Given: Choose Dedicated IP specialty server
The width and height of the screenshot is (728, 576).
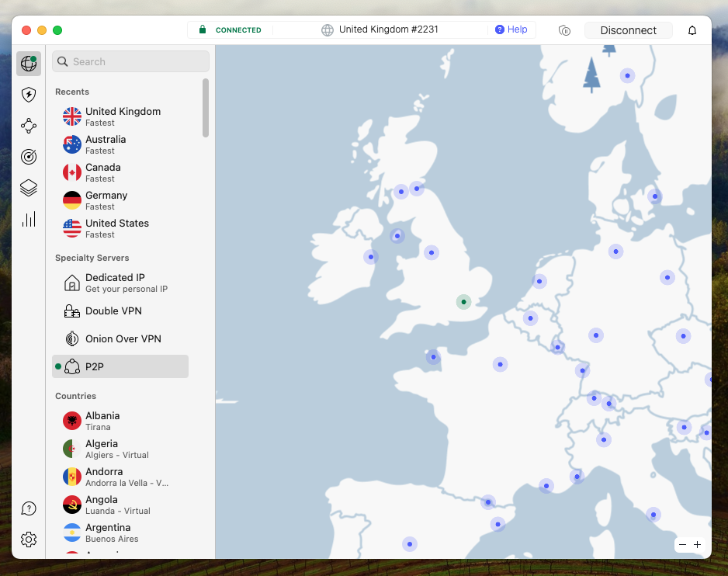Looking at the screenshot, I should (120, 283).
